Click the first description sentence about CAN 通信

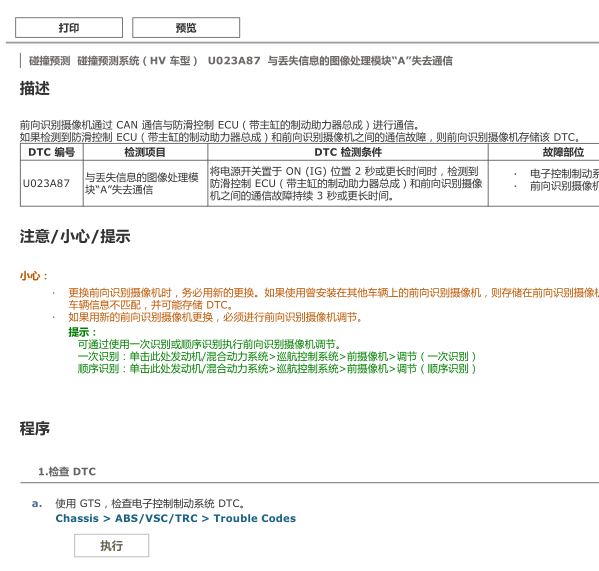(x=220, y=125)
